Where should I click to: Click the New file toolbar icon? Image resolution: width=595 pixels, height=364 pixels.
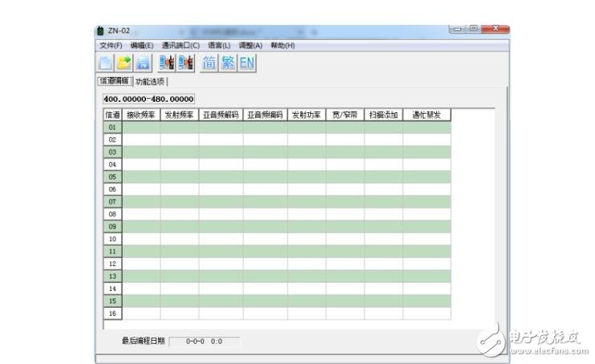click(106, 63)
